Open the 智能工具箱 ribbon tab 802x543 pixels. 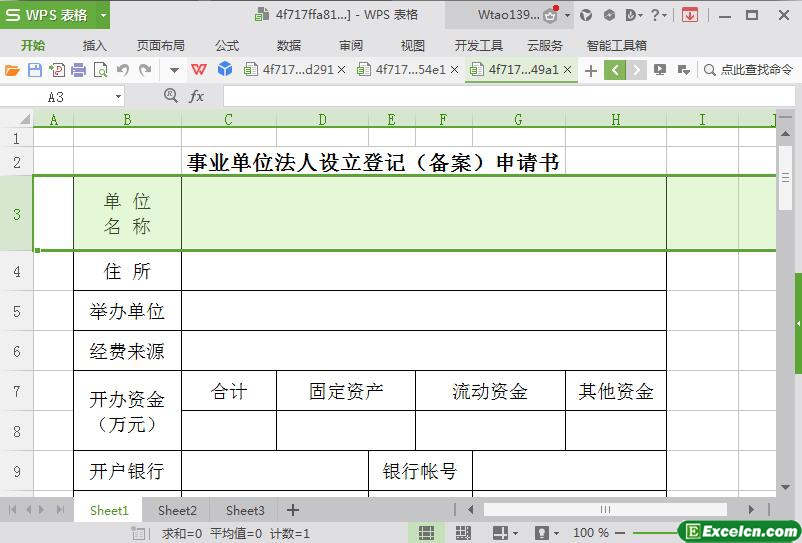pos(616,46)
